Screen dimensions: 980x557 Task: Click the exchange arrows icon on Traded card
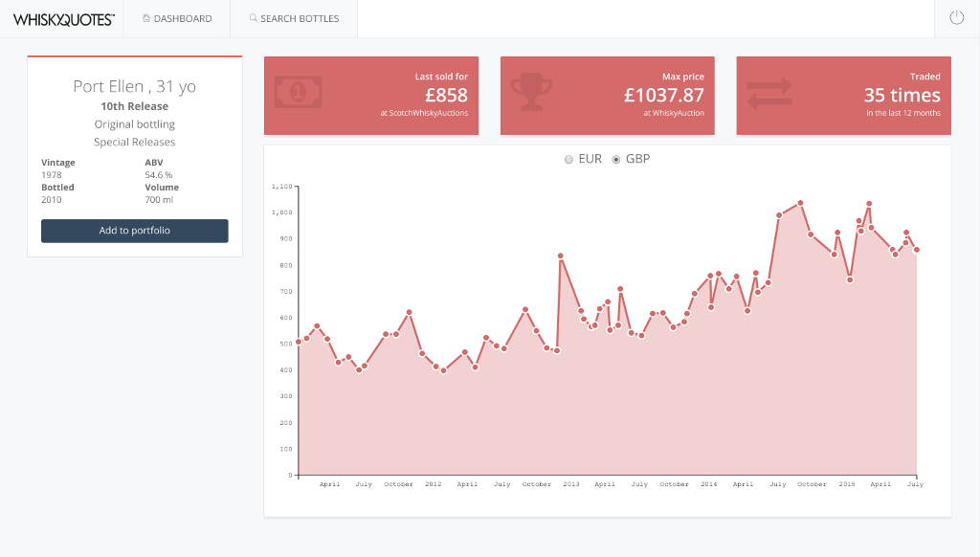point(768,94)
